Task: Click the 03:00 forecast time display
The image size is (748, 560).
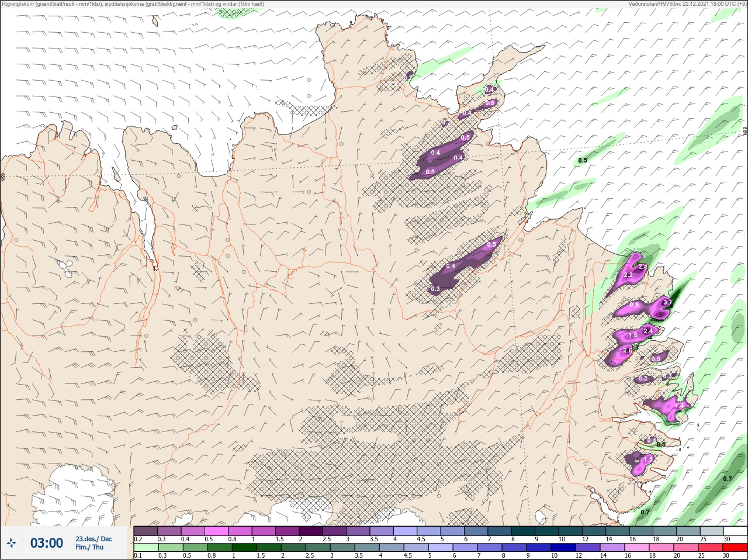Action: (x=47, y=543)
